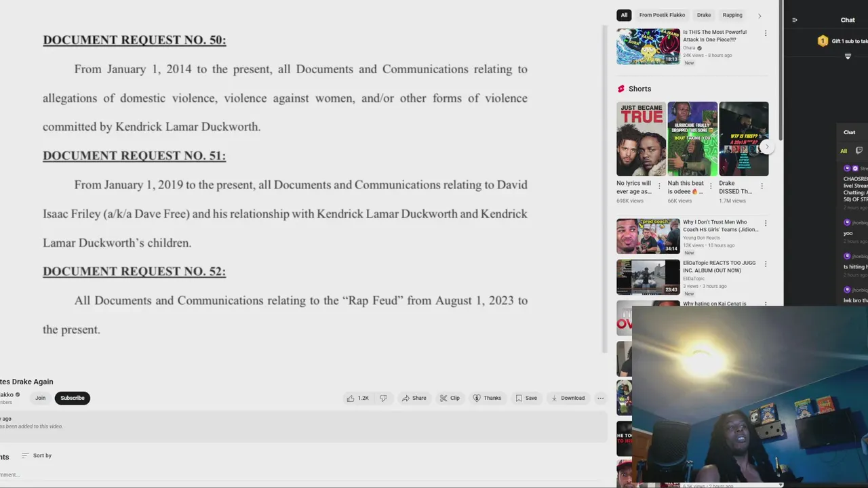The height and width of the screenshot is (488, 868).
Task: Share the video via Share button
Action: (x=414, y=398)
